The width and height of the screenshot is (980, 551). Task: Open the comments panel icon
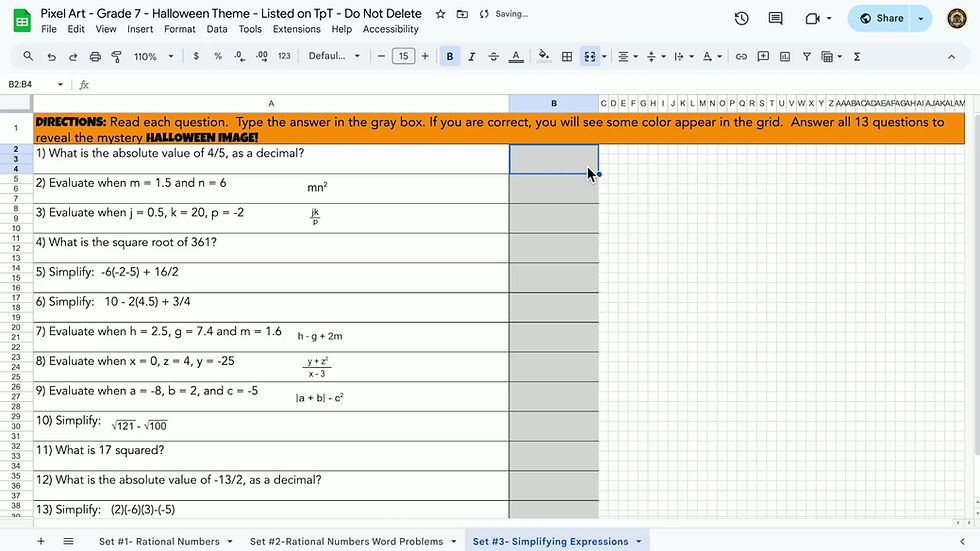tap(775, 19)
